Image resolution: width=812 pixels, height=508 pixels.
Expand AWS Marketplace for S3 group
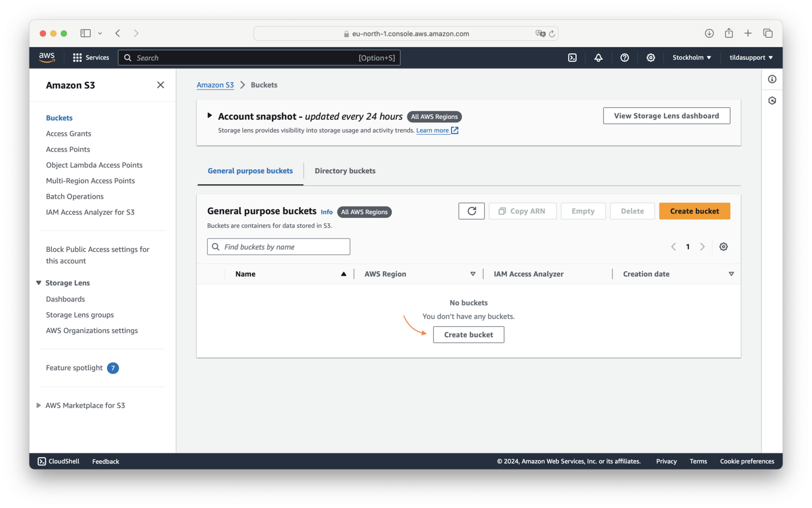[39, 405]
